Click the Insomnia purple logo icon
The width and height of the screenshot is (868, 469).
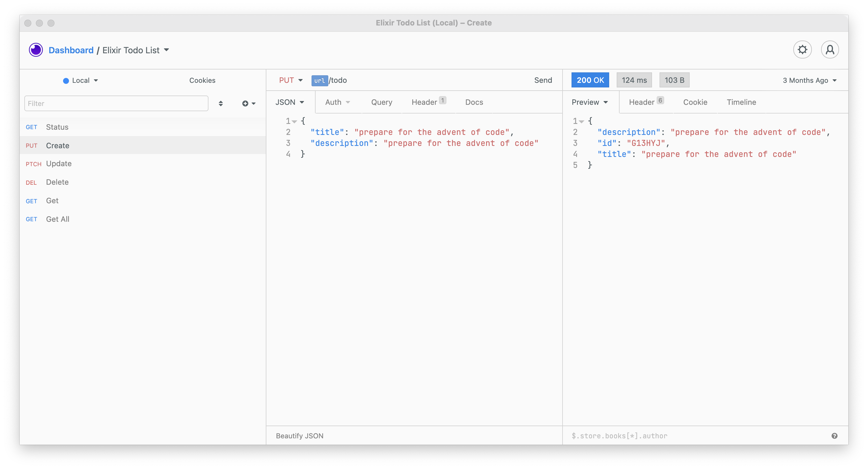[36, 50]
